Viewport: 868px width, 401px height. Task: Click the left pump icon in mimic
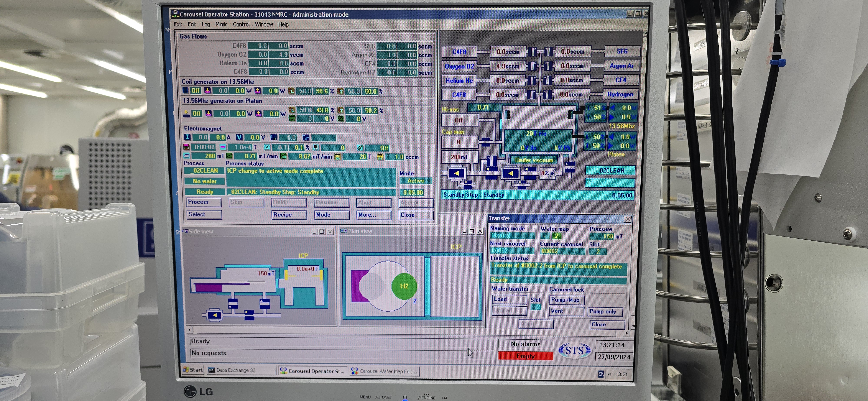[456, 173]
